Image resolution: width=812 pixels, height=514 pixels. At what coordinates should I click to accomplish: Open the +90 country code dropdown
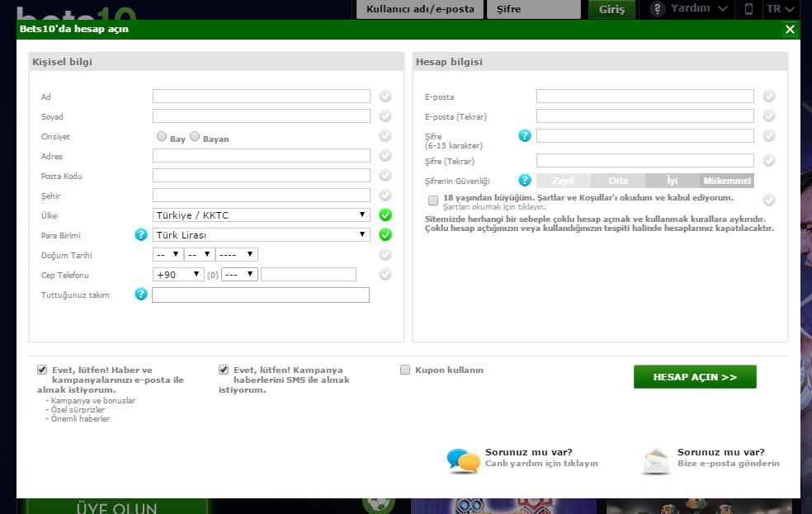click(178, 275)
